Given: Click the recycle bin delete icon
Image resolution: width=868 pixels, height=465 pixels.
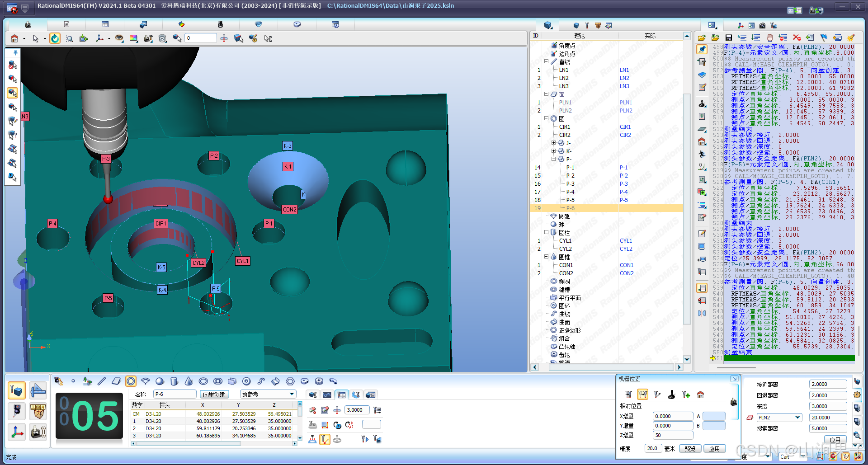Looking at the screenshot, I should (x=163, y=38).
